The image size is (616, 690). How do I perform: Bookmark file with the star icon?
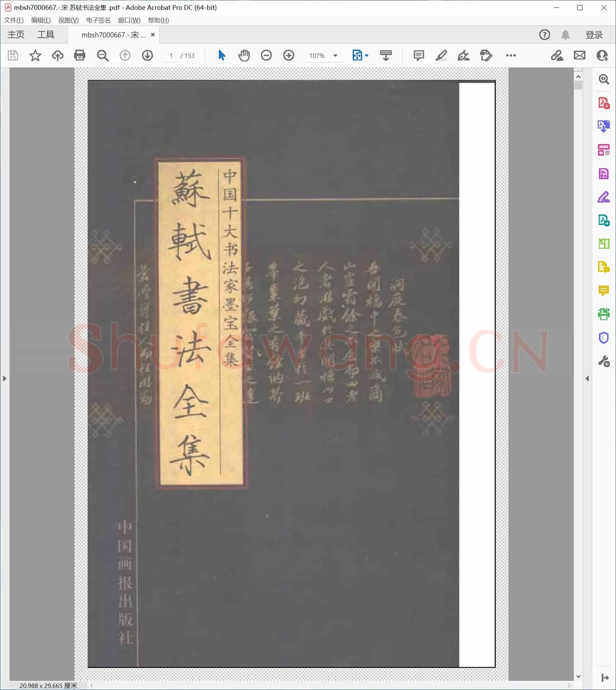[x=35, y=55]
